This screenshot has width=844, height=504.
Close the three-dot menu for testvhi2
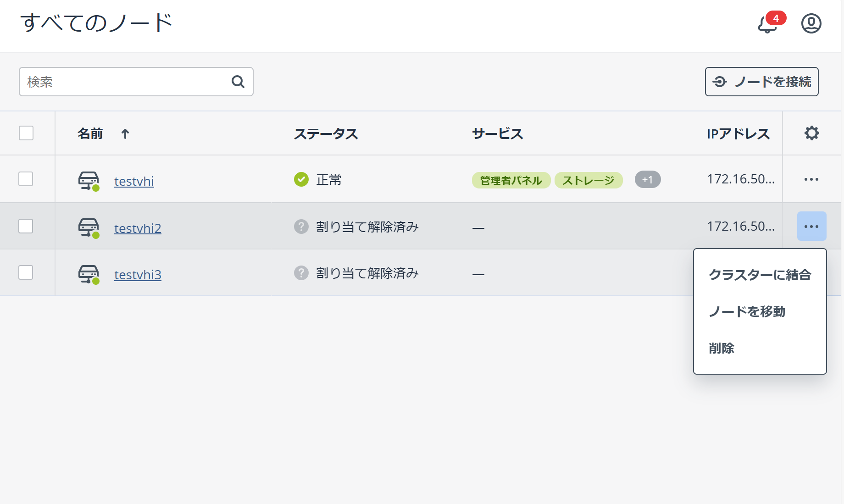pos(811,226)
